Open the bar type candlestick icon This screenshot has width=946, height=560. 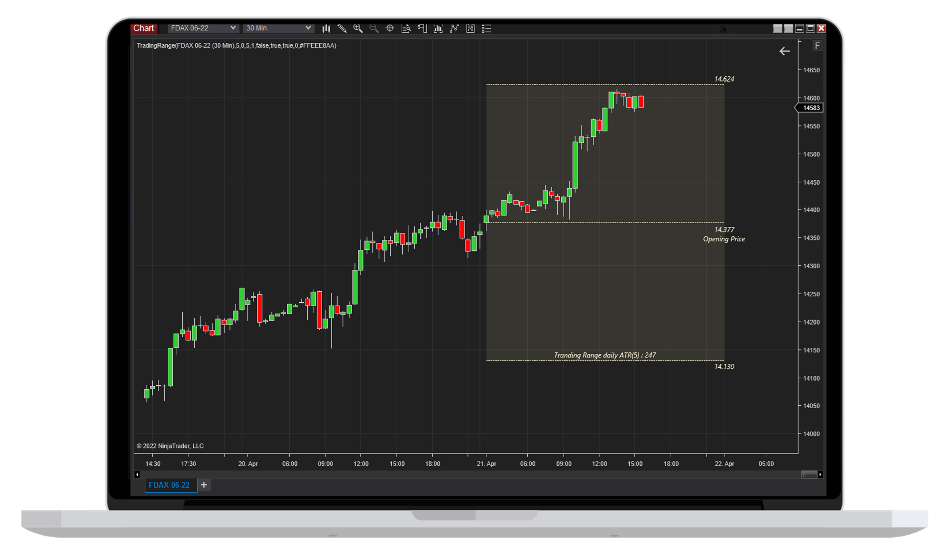326,28
